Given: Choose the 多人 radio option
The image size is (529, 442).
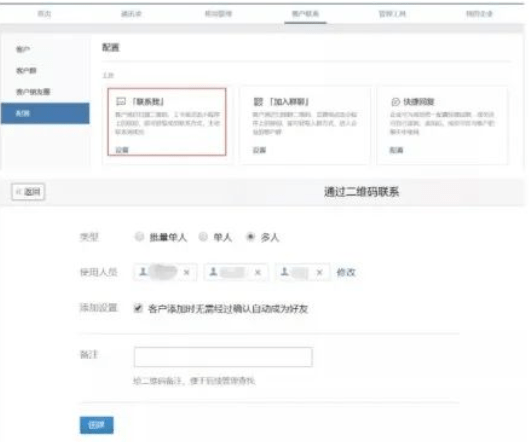Looking at the screenshot, I should pos(250,237).
